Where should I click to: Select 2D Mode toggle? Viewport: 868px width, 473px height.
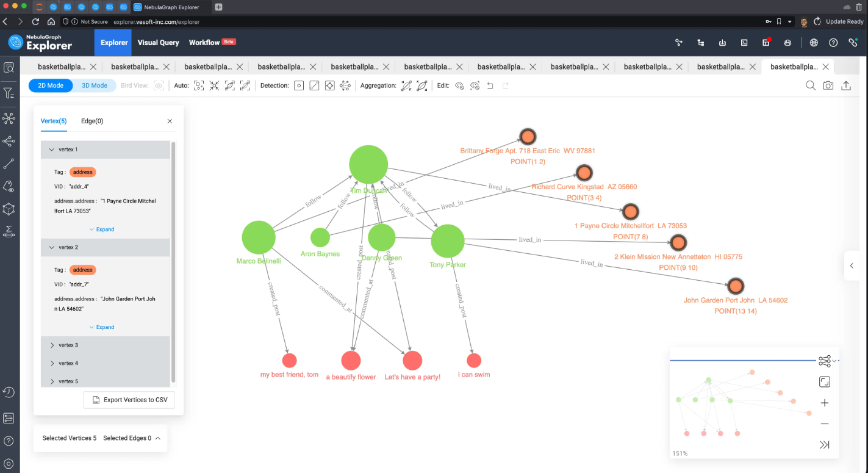(x=51, y=85)
